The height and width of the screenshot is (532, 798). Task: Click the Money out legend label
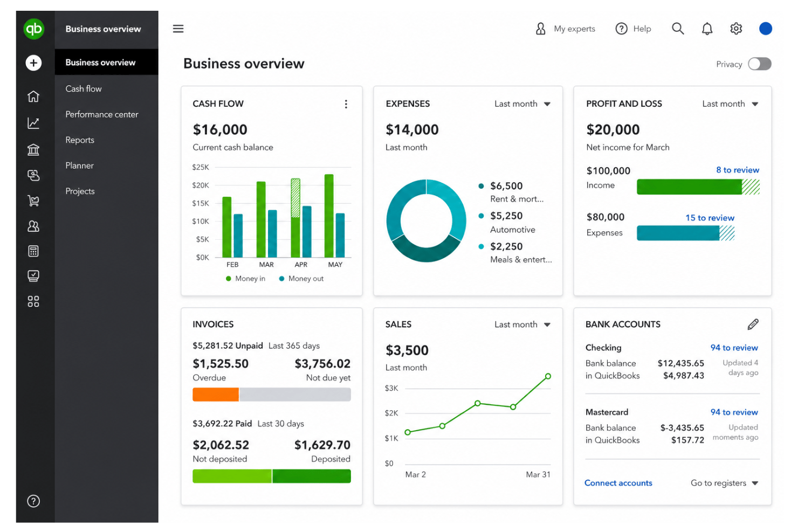[306, 279]
